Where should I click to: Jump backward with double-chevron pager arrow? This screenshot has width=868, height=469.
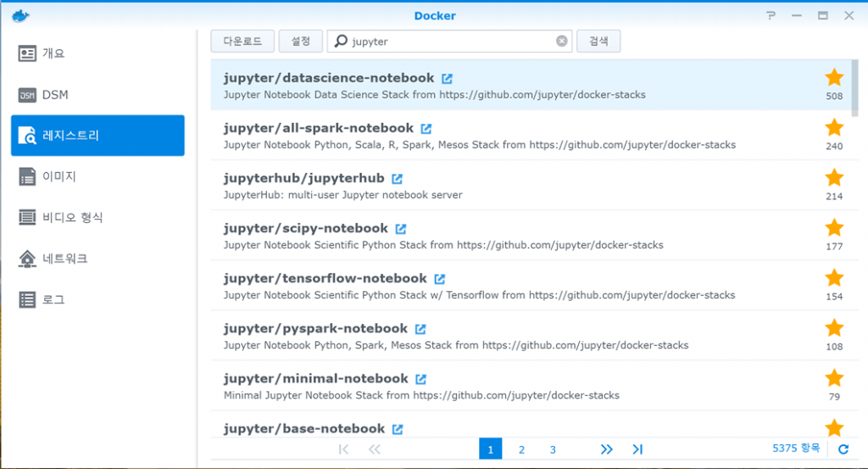(x=375, y=449)
